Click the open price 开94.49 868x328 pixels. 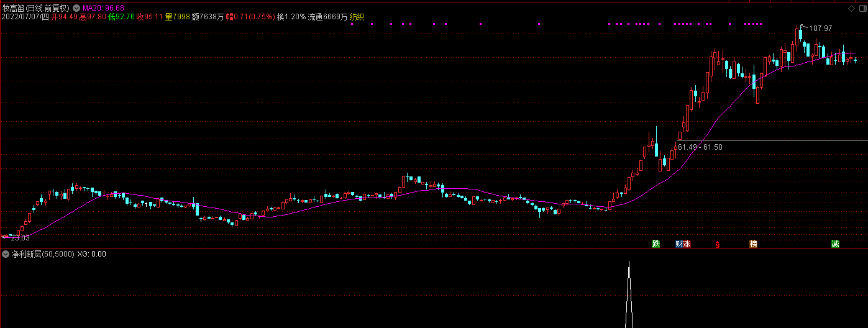[x=64, y=17]
